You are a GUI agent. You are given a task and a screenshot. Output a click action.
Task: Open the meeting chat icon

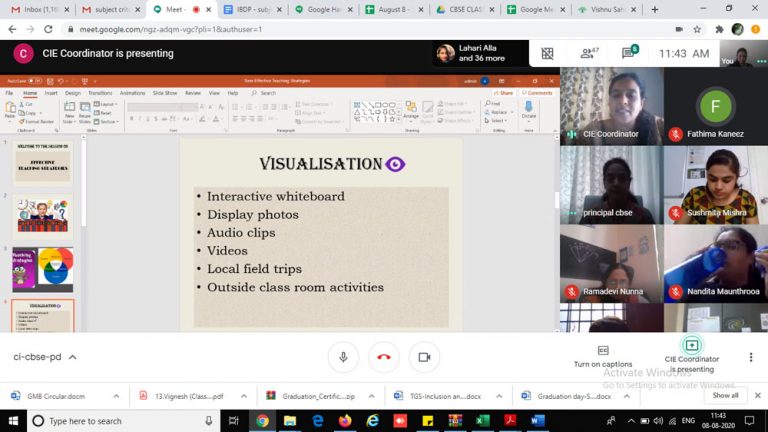coord(631,53)
